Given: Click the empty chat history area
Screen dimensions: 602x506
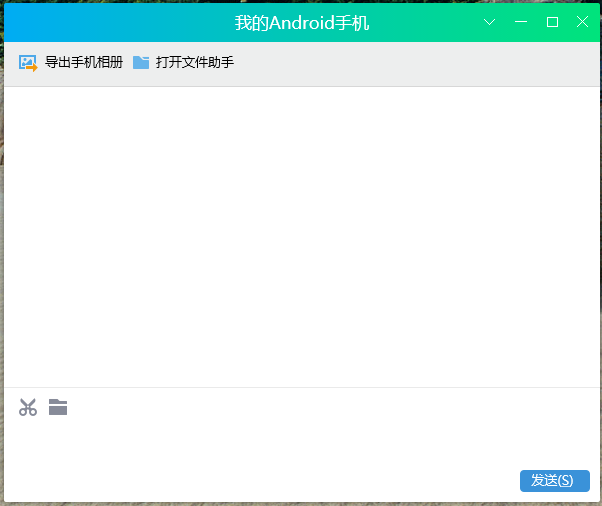Looking at the screenshot, I should (302, 237).
